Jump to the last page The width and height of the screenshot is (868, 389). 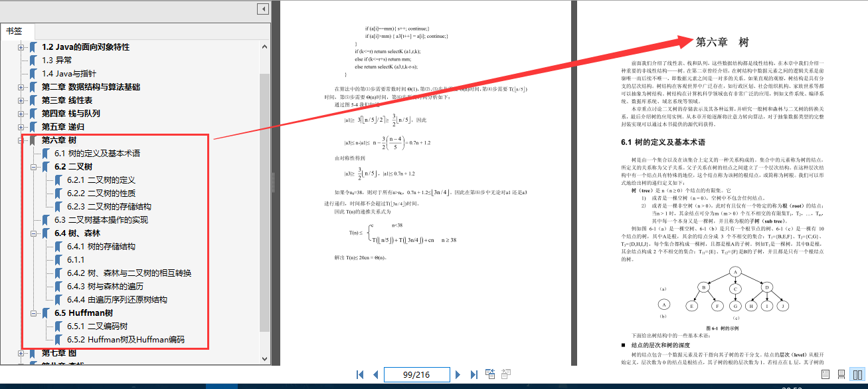tap(474, 375)
